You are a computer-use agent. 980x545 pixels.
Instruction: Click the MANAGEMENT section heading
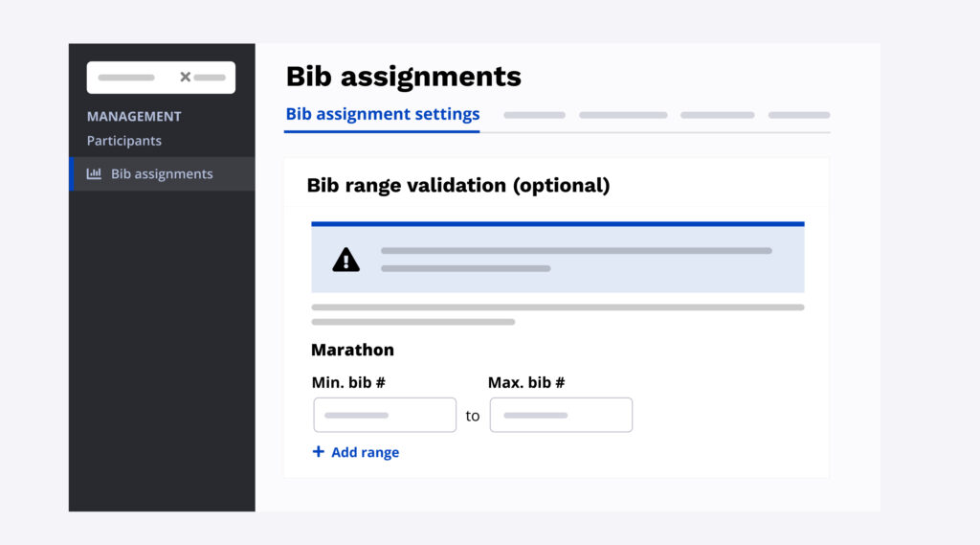[134, 117]
